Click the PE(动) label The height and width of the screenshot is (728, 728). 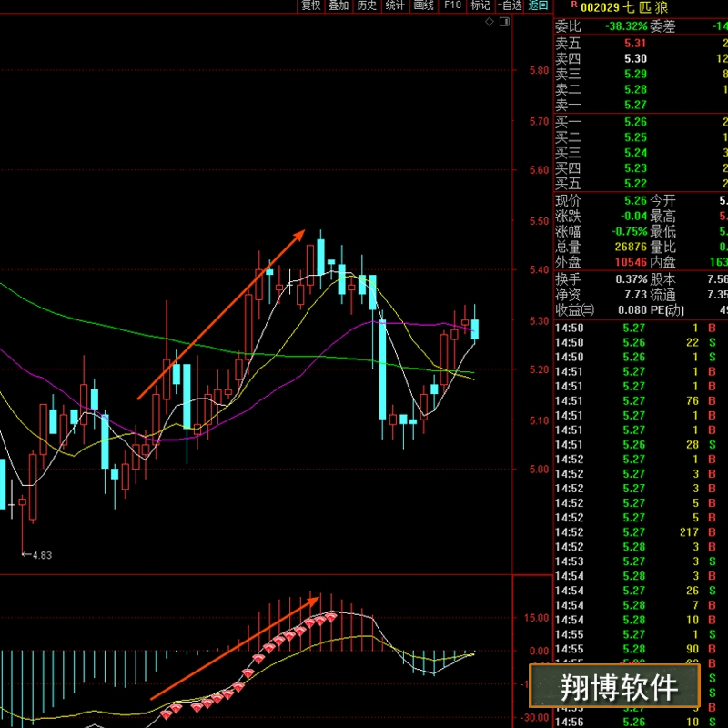pyautogui.click(x=667, y=310)
